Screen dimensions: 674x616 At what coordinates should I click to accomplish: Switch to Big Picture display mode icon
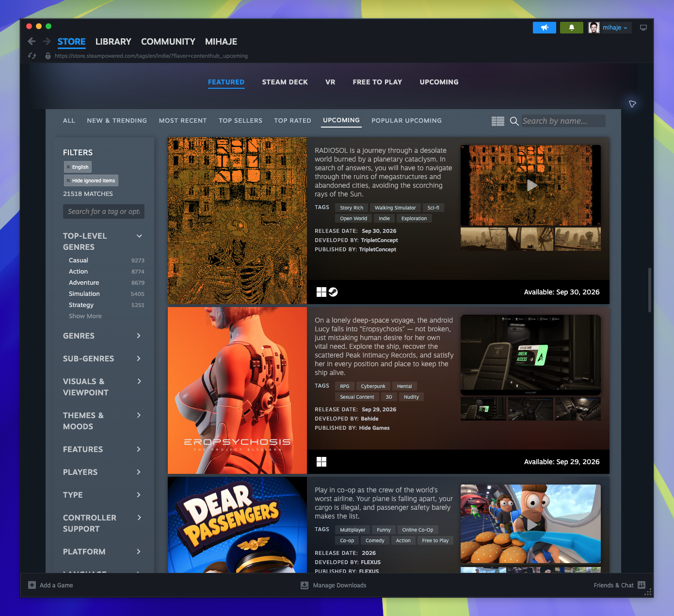click(643, 28)
